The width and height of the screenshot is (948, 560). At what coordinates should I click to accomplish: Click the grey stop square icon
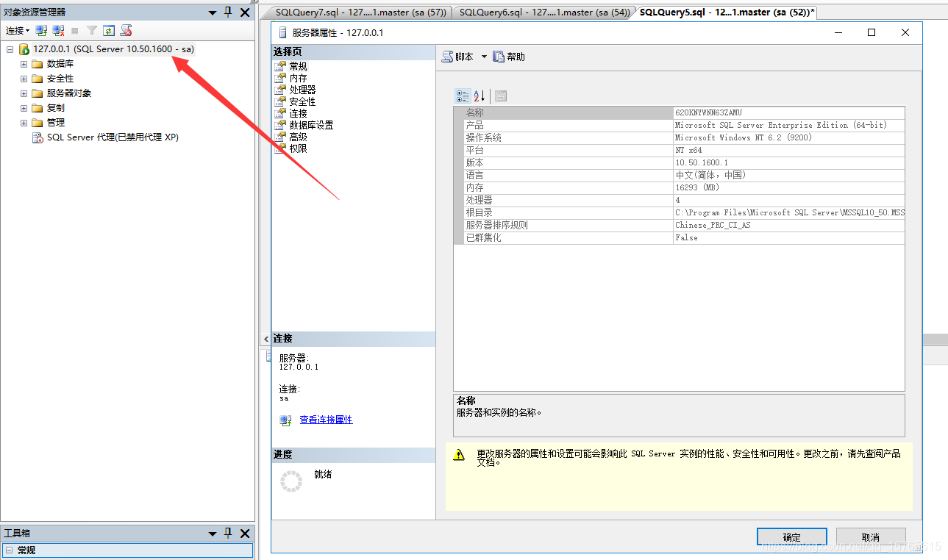[x=75, y=31]
